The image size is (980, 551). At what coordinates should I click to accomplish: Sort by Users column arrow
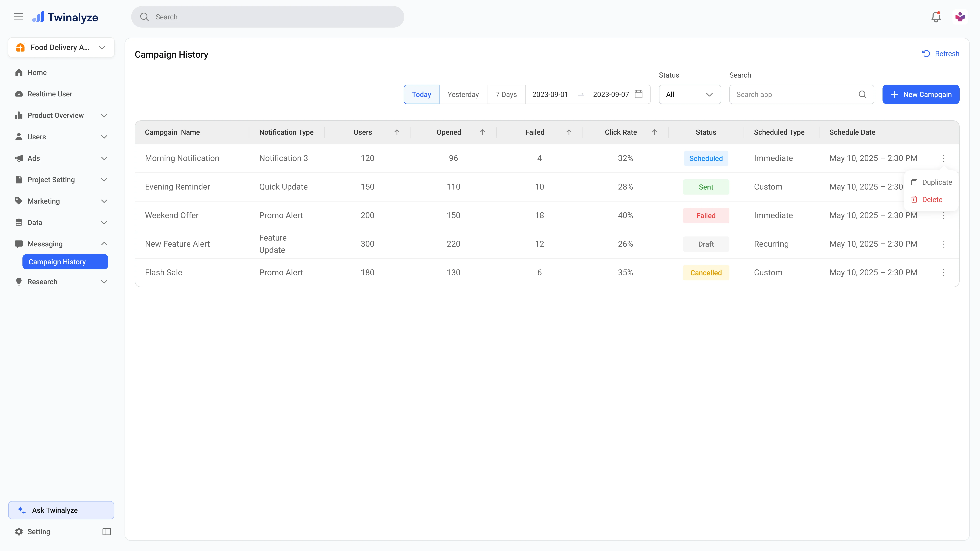pyautogui.click(x=397, y=132)
